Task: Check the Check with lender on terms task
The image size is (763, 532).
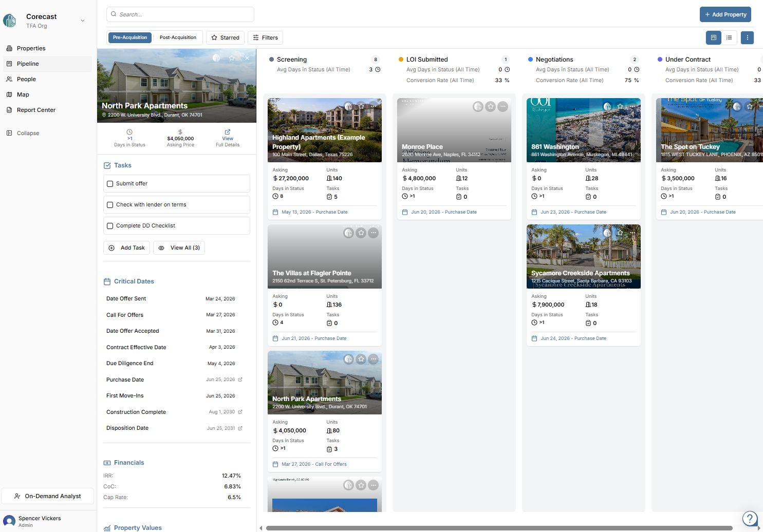Action: pyautogui.click(x=110, y=205)
